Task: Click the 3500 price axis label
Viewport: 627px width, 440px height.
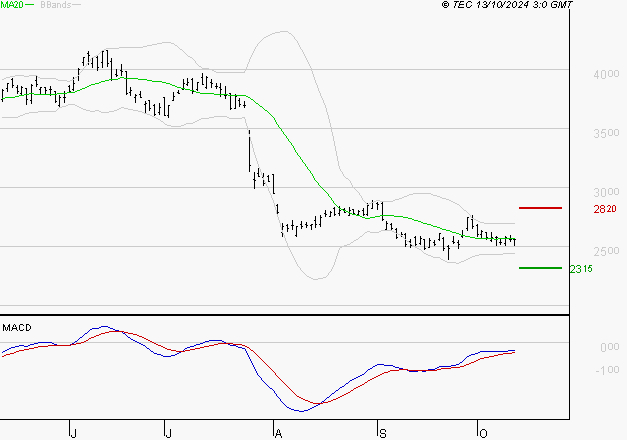Action: (x=606, y=133)
